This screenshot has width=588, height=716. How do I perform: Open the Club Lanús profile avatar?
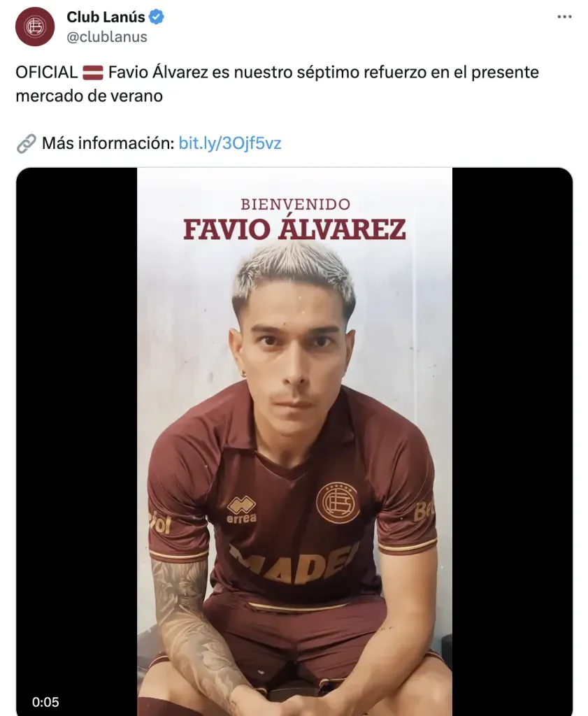tap(35, 27)
